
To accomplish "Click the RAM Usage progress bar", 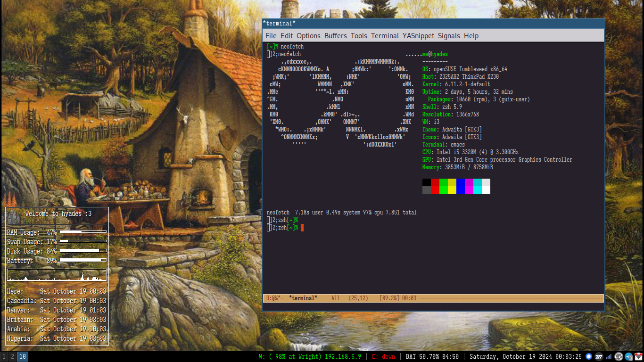I will pyautogui.click(x=83, y=232).
